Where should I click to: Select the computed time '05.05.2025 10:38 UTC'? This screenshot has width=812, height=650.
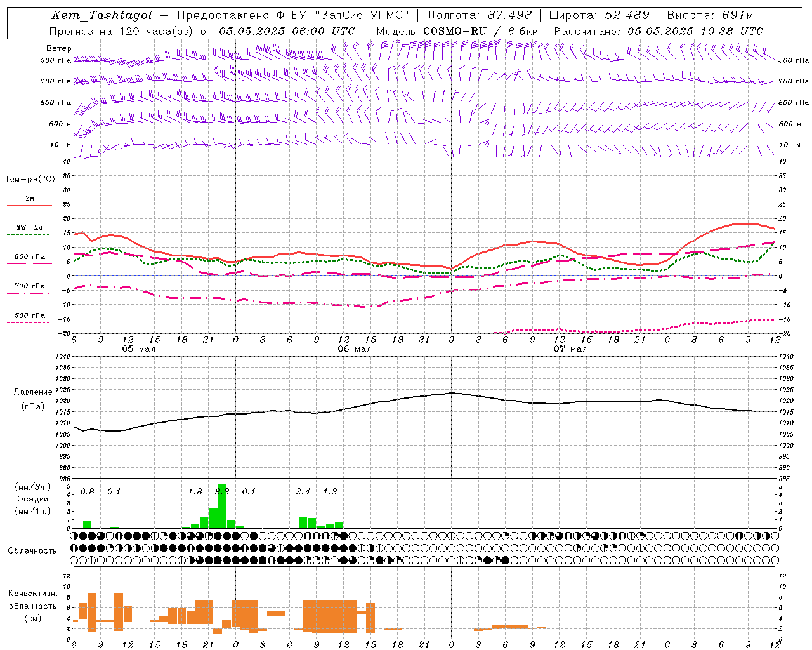click(x=695, y=31)
